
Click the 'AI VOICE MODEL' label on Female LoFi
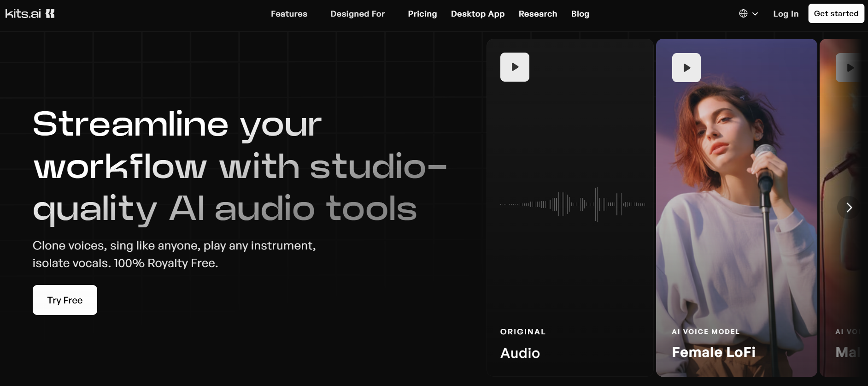pyautogui.click(x=706, y=332)
